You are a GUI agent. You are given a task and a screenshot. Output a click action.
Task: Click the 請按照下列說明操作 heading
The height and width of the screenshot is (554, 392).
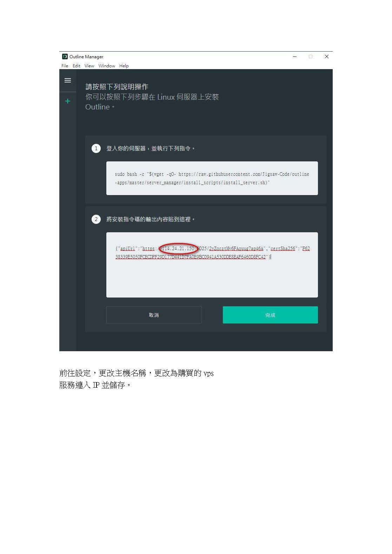(x=117, y=87)
